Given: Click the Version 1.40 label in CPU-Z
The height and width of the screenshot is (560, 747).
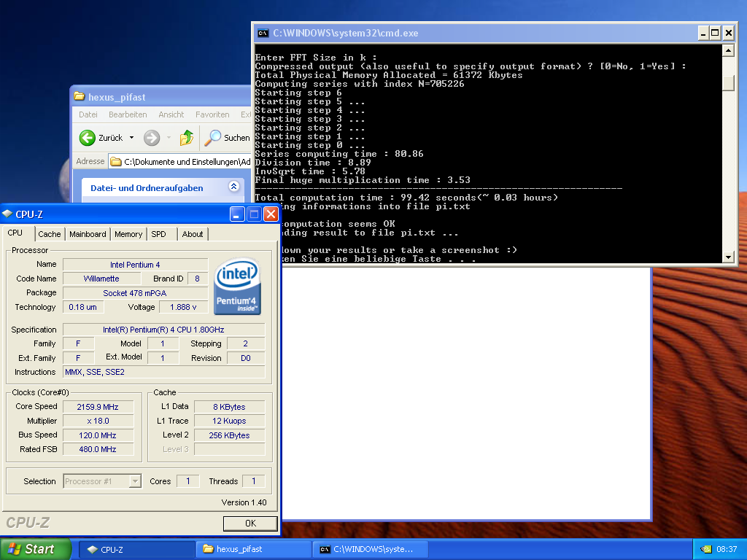Looking at the screenshot, I should [244, 502].
